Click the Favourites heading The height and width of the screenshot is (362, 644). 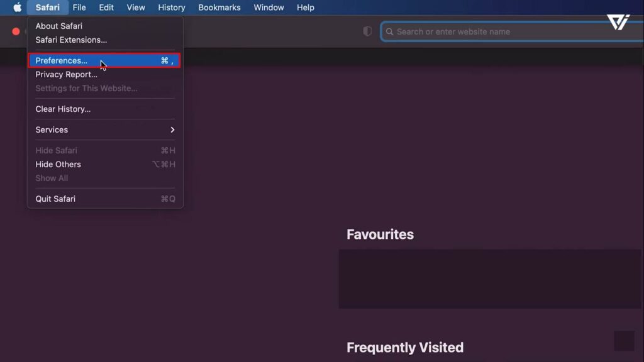coord(380,234)
